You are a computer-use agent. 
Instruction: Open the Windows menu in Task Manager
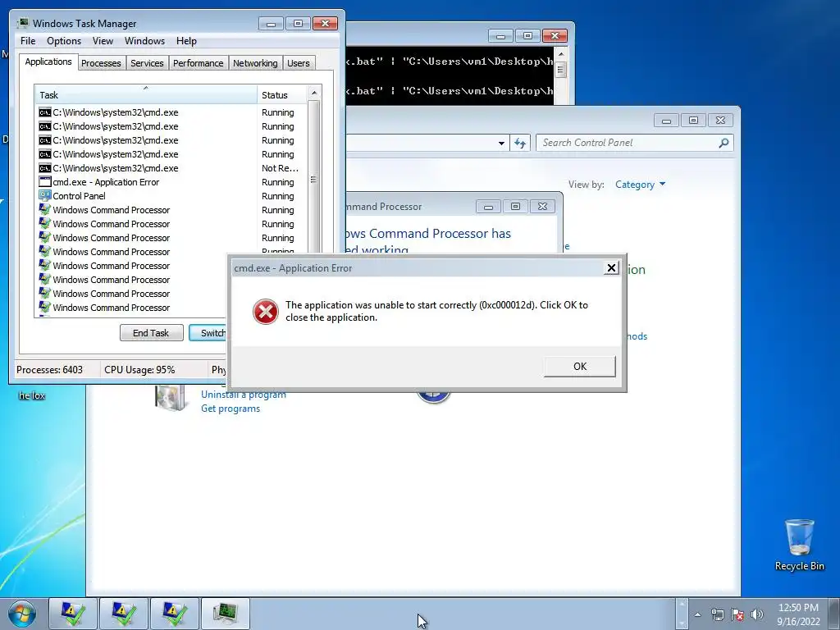click(x=144, y=41)
